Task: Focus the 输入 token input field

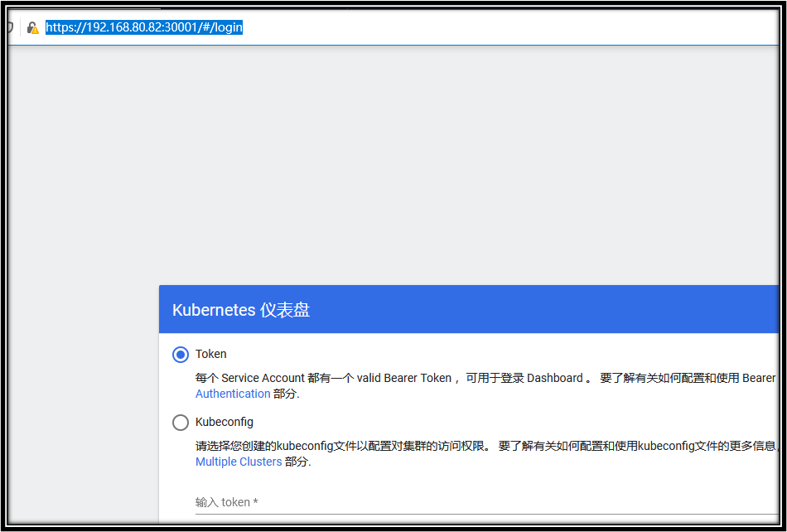Action: click(x=487, y=502)
